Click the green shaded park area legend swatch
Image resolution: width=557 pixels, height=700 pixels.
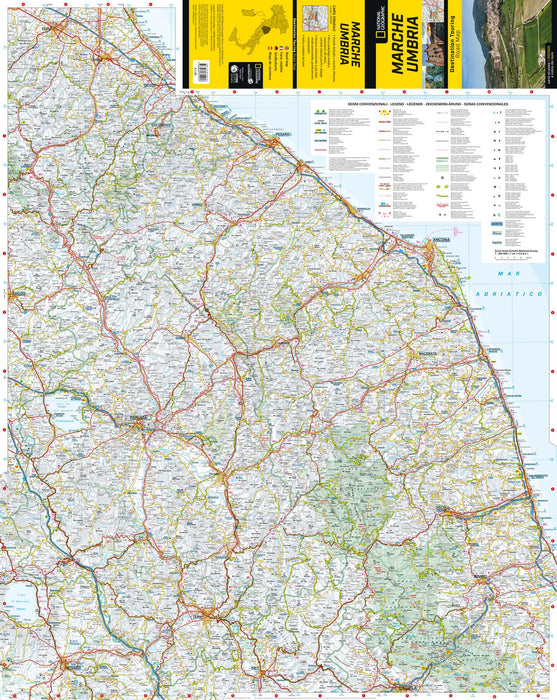(443, 169)
